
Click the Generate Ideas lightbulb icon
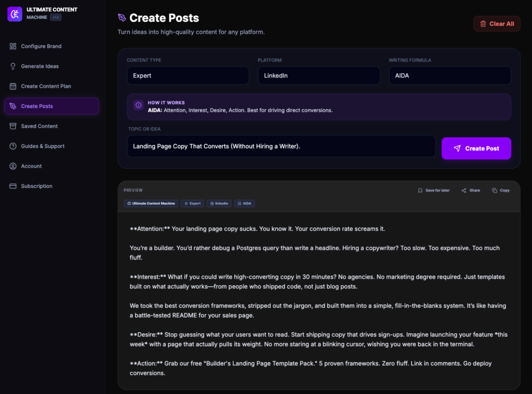[13, 66]
